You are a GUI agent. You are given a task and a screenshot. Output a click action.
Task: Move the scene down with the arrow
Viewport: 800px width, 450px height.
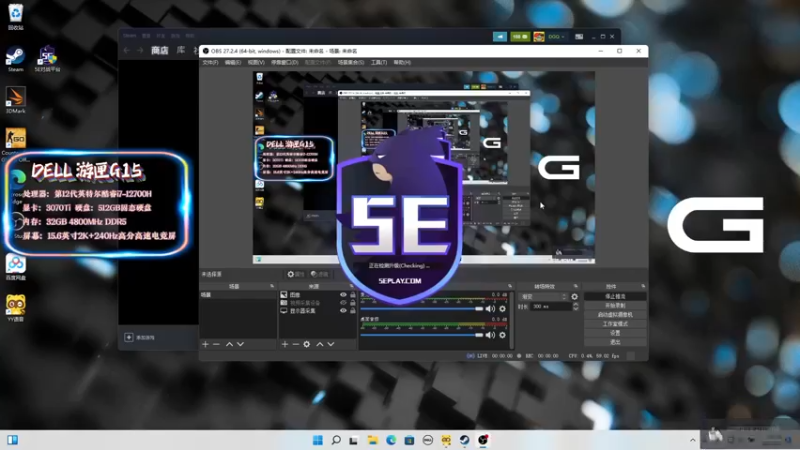pos(240,344)
